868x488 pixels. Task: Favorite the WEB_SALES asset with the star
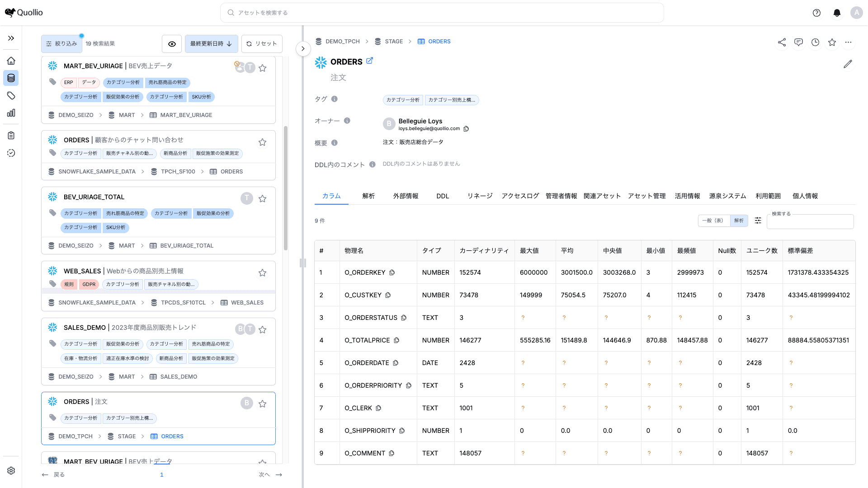tap(262, 272)
